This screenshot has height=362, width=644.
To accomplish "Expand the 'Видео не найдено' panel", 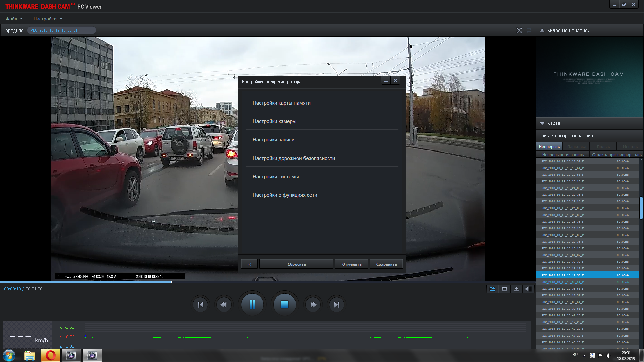I will coord(542,30).
